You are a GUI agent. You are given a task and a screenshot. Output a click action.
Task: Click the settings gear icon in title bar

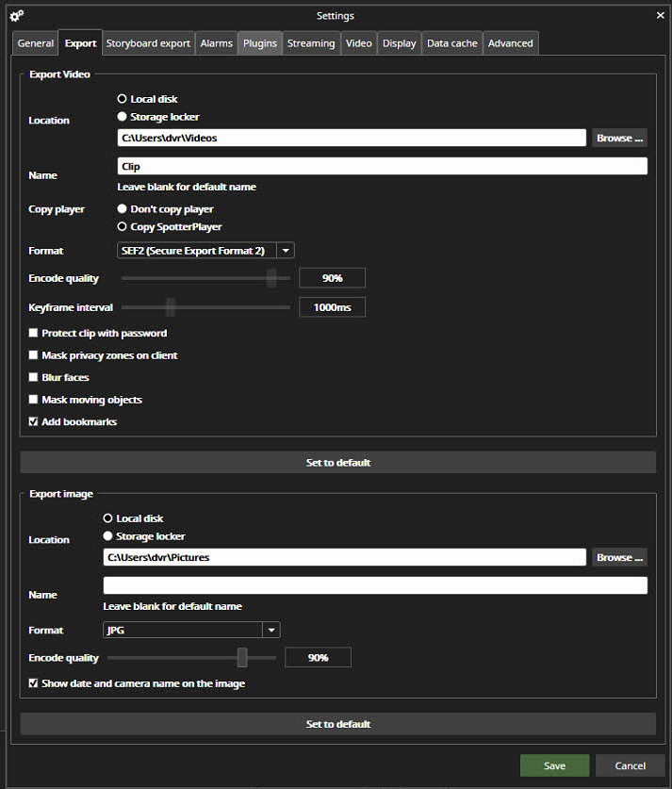(x=16, y=15)
